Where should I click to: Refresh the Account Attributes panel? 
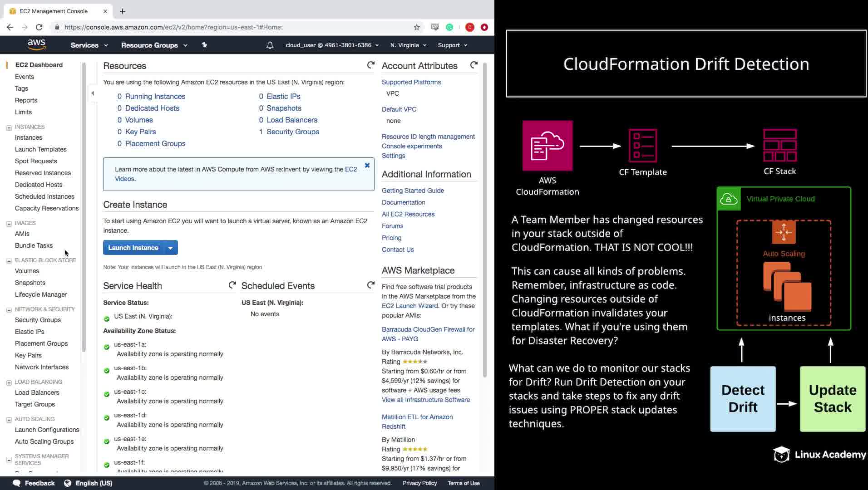[473, 65]
